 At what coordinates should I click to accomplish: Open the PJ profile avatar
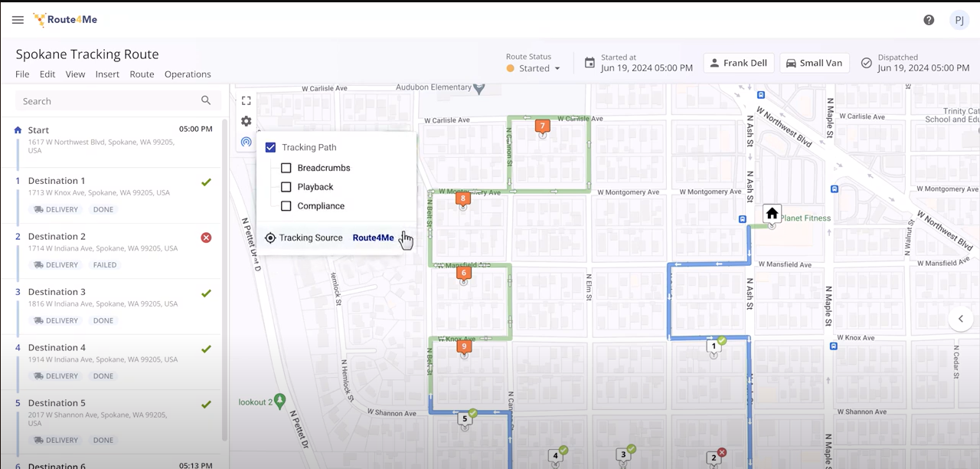[960, 19]
